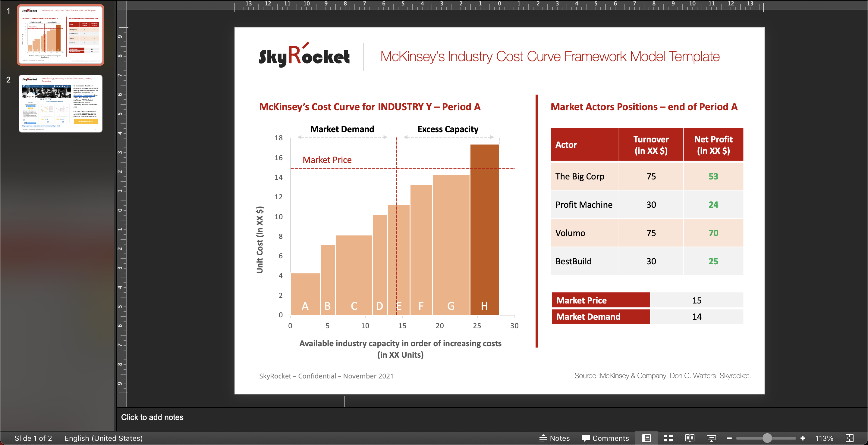The image size is (868, 445).
Task: Click the 'Unit Cost (in XX $)' axis title
Action: click(x=259, y=239)
